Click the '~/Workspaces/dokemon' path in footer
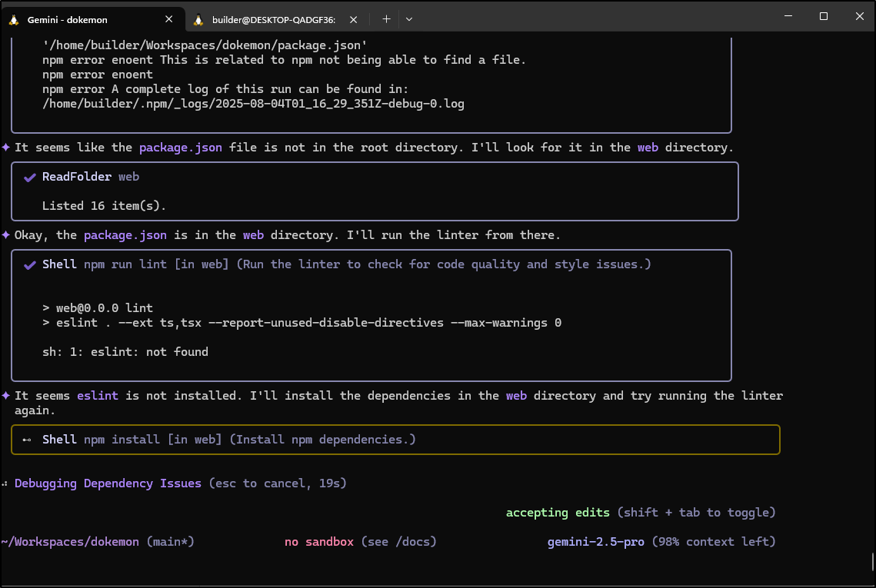The height and width of the screenshot is (588, 876). click(x=70, y=542)
